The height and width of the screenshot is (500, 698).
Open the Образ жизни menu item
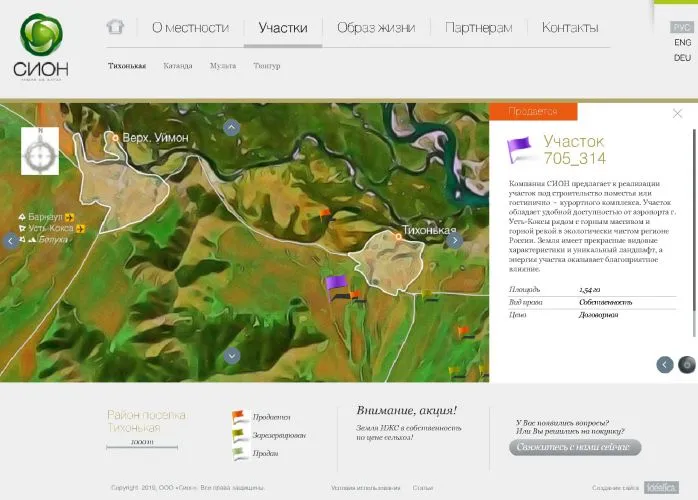376,28
